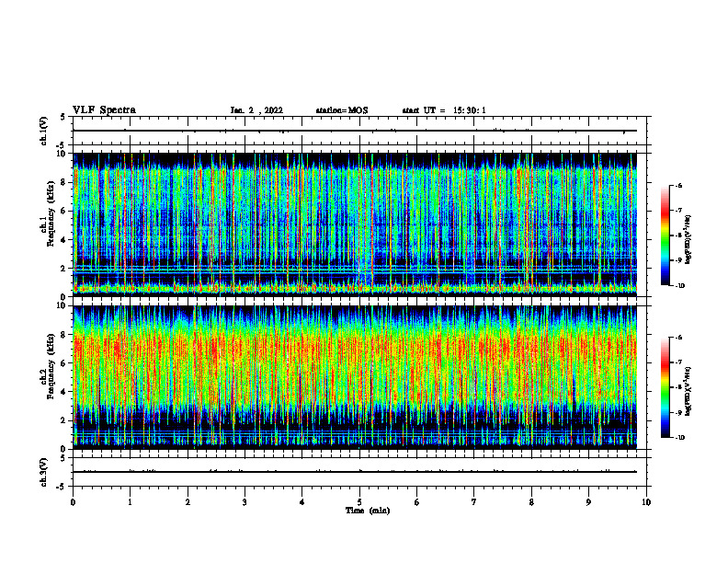Image resolution: width=728 pixels, height=563 pixels.
Task: Click the ch.3(V) axis "-5" tick label
Action: 62,487
